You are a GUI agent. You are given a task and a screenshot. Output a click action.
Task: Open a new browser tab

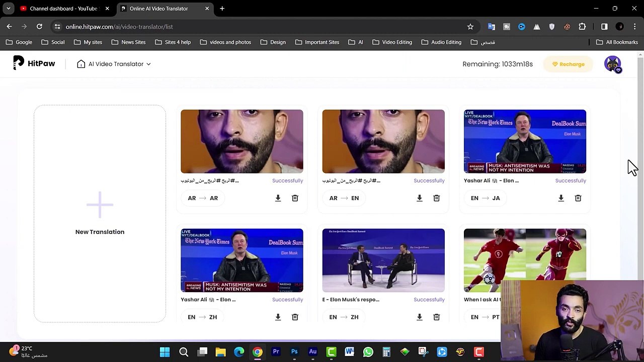(x=222, y=9)
